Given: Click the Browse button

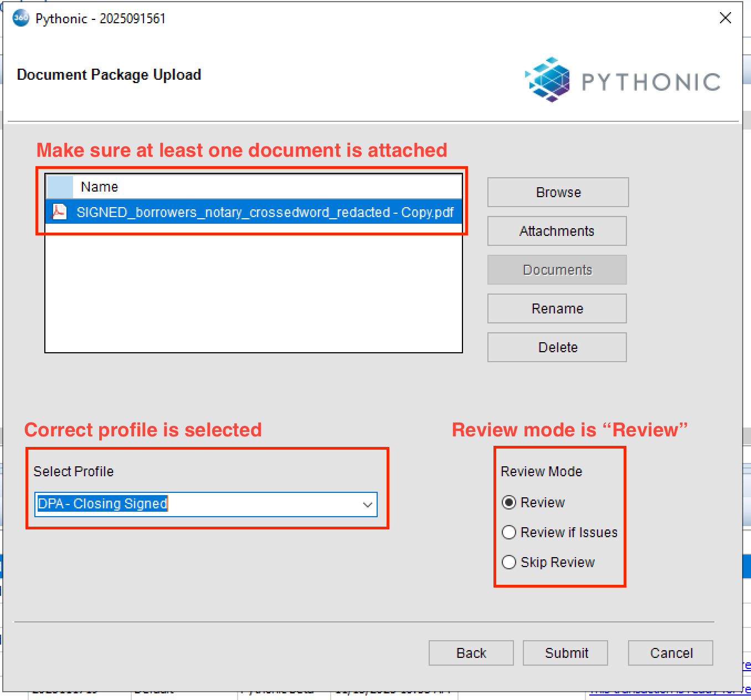Looking at the screenshot, I should [558, 192].
